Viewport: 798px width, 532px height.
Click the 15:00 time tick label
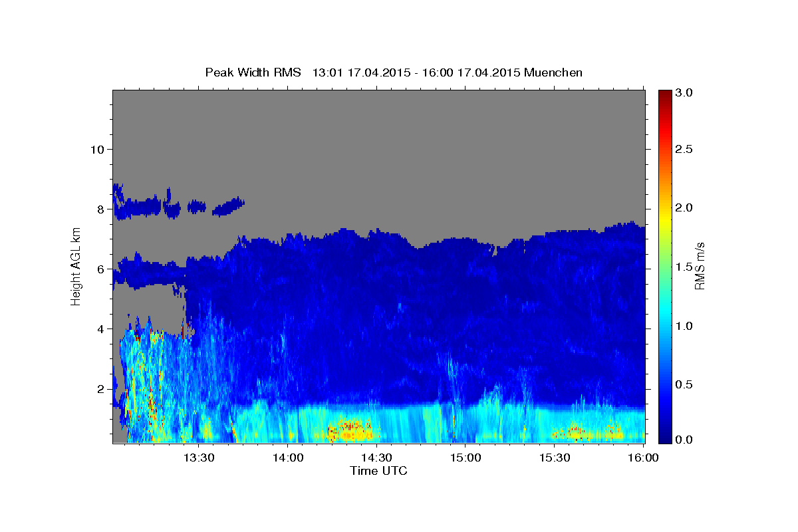coord(465,458)
